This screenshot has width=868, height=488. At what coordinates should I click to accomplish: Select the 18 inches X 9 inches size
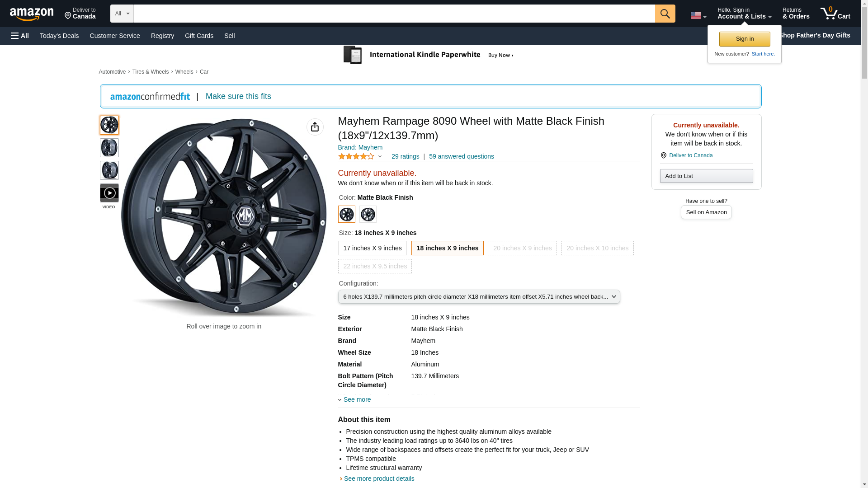click(447, 248)
